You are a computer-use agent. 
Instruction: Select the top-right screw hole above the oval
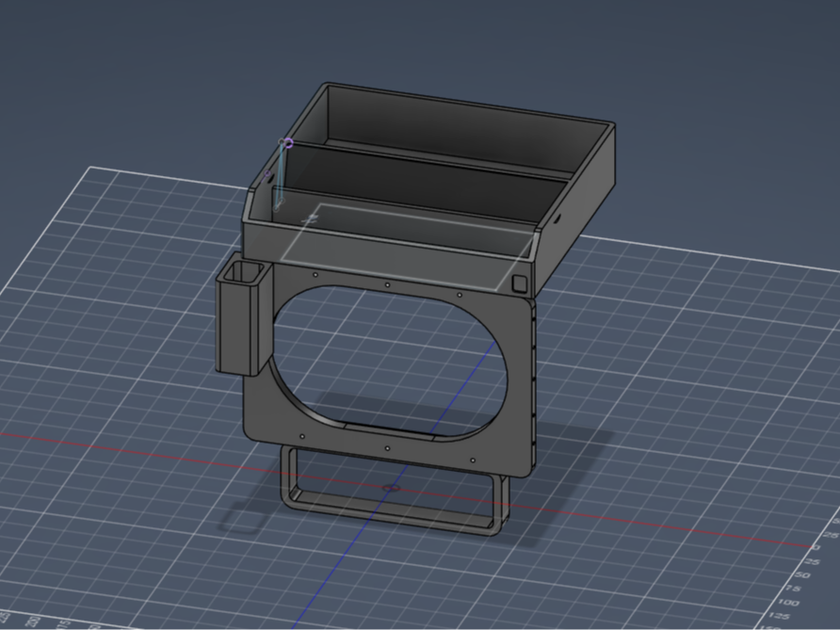point(460,295)
